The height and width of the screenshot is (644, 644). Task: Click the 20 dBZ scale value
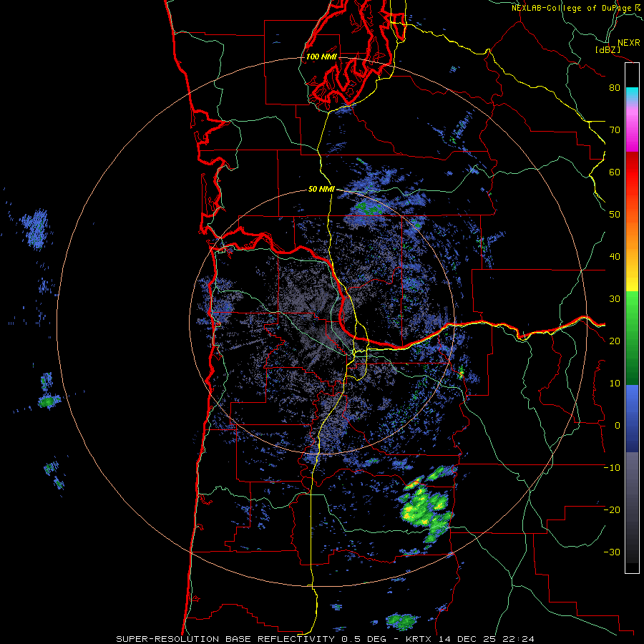615,341
